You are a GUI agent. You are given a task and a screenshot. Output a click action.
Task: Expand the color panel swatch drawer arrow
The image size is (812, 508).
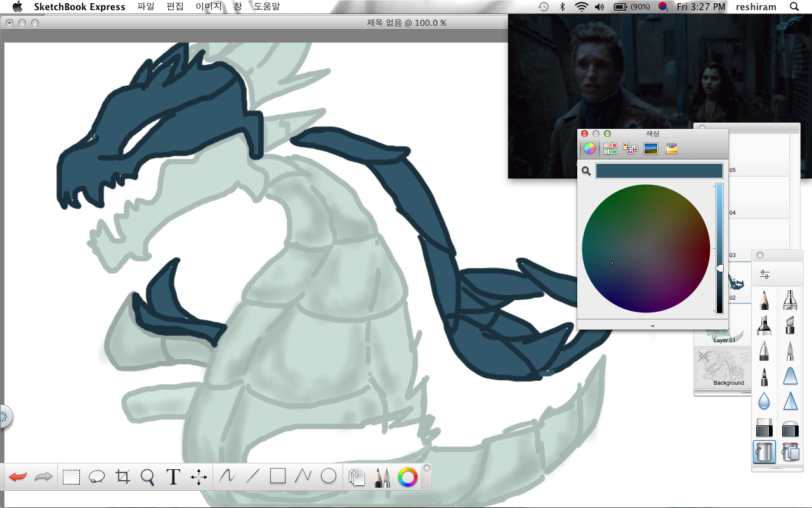coord(653,325)
